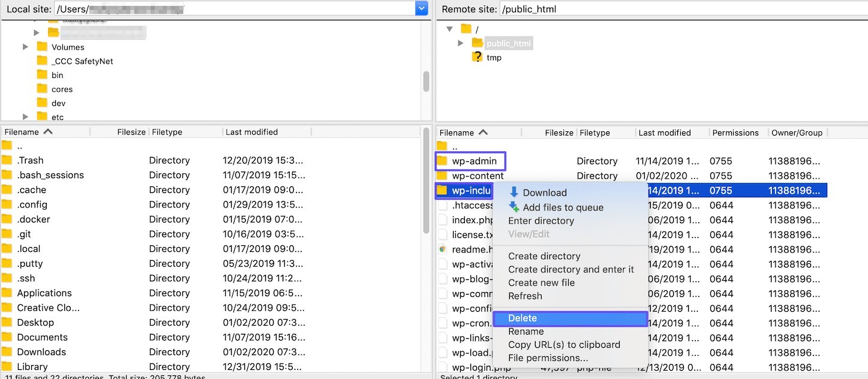Open the Local site path dropdown

coord(421,9)
